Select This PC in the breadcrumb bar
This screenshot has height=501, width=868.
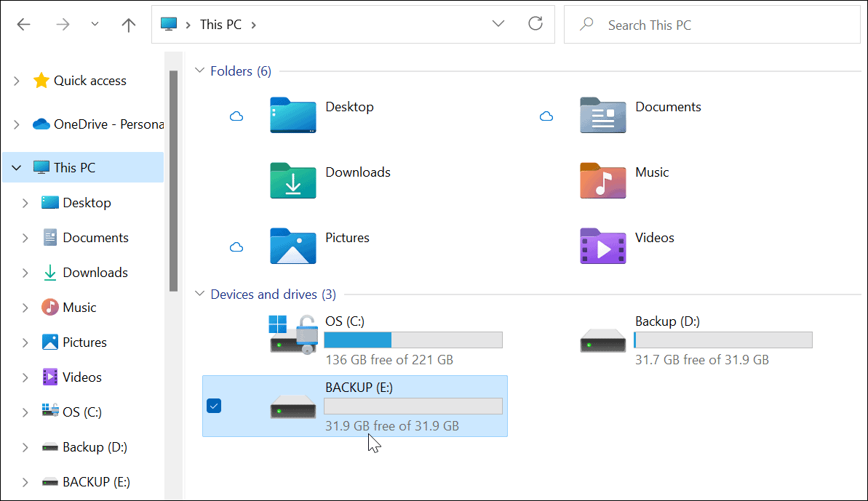click(x=220, y=24)
